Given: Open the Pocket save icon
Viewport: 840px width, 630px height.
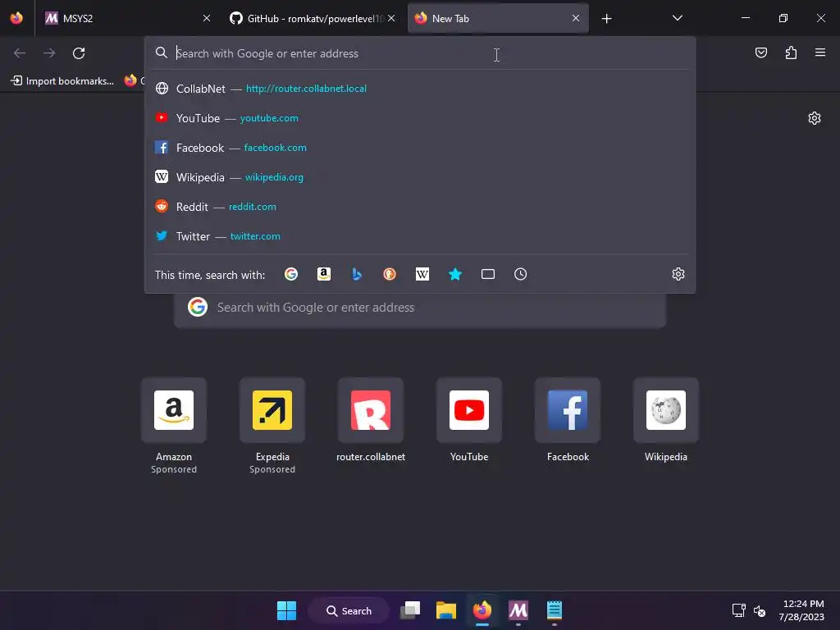Looking at the screenshot, I should 760,52.
